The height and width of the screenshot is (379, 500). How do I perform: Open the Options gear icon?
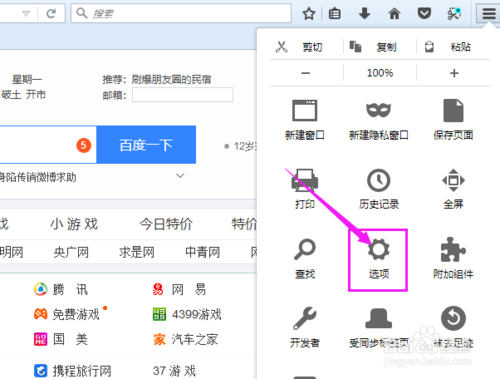pyautogui.click(x=378, y=250)
